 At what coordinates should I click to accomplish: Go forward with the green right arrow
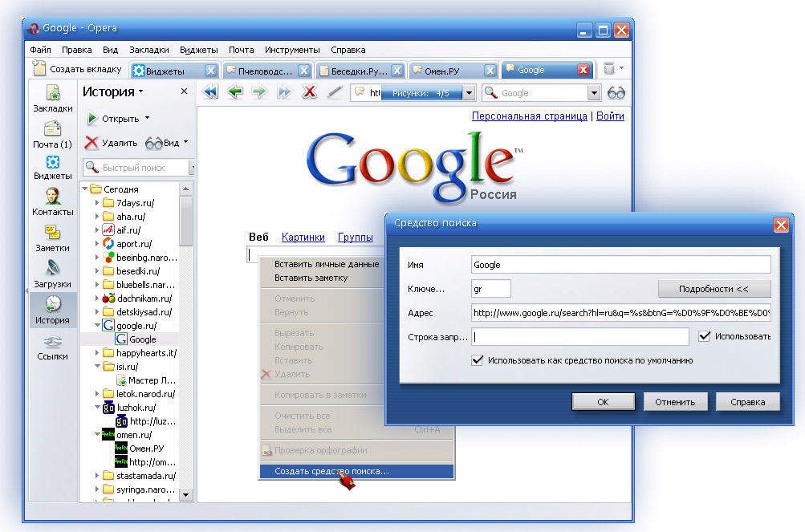(x=260, y=92)
